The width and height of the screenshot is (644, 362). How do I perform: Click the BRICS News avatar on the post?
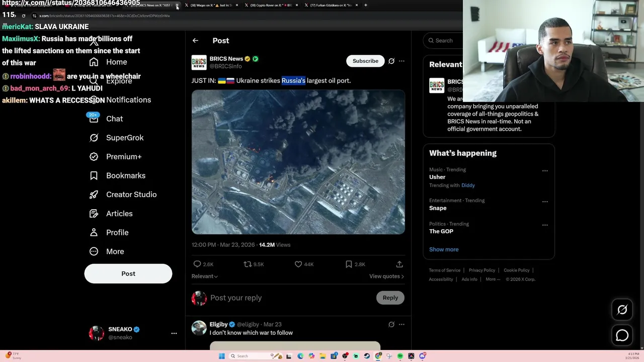coord(199,62)
